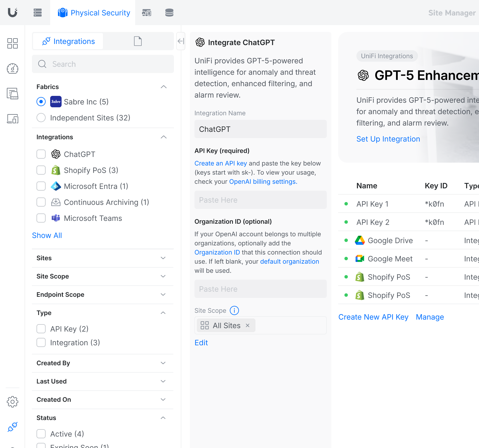Click the UniFi logo icon
Image resolution: width=479 pixels, height=448 pixels.
pyautogui.click(x=13, y=13)
